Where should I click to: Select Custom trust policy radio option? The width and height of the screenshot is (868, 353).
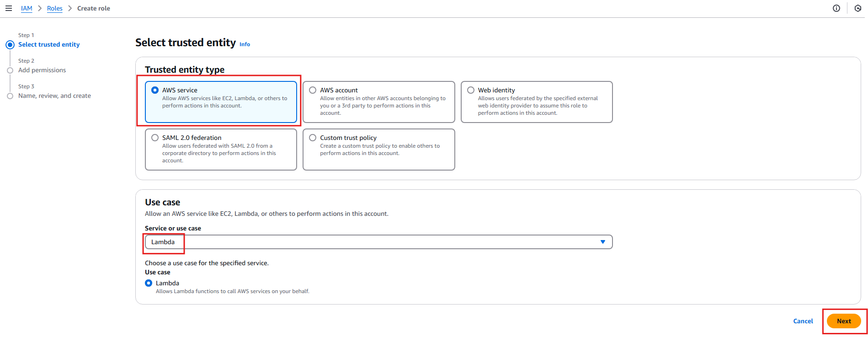[313, 138]
